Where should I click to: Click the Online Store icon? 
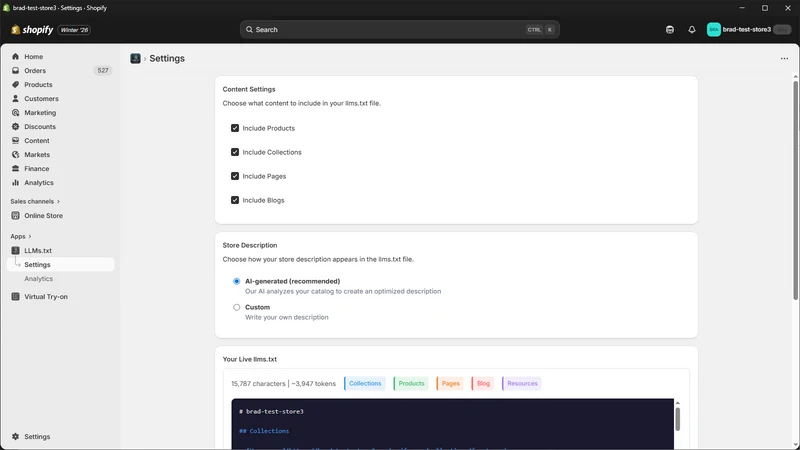point(15,216)
